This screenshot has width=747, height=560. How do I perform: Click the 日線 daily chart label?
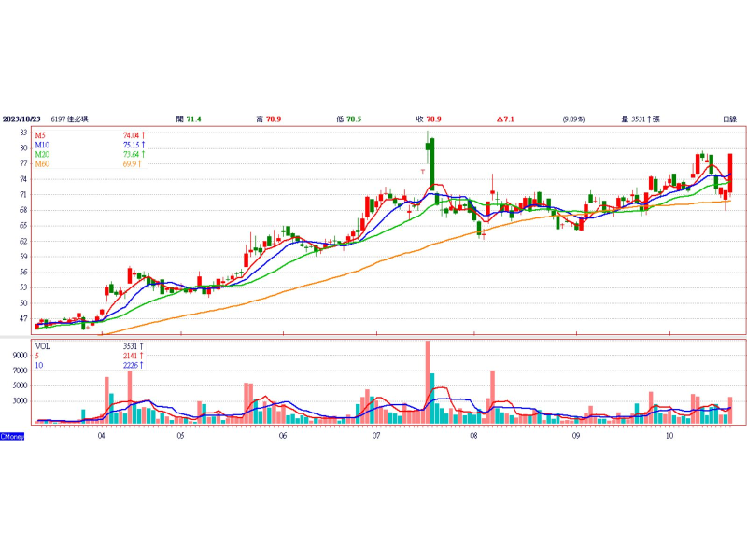(729, 119)
